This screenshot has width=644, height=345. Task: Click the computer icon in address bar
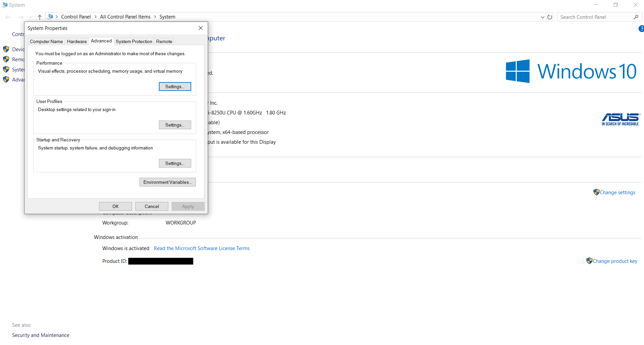pos(50,16)
